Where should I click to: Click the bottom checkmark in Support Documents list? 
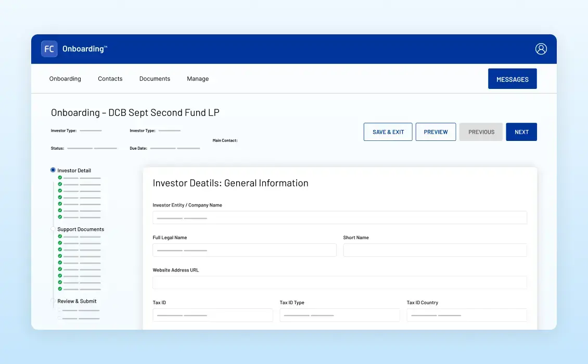60,289
